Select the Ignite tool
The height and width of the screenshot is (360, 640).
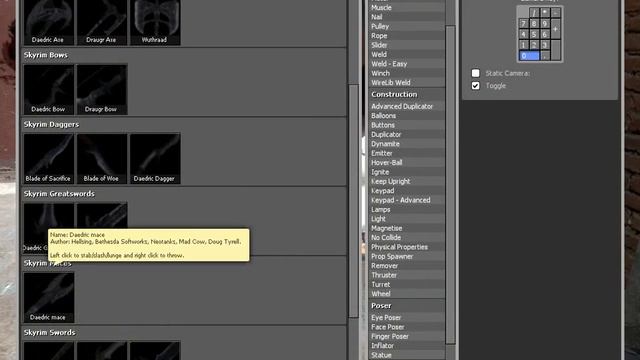(x=407, y=172)
